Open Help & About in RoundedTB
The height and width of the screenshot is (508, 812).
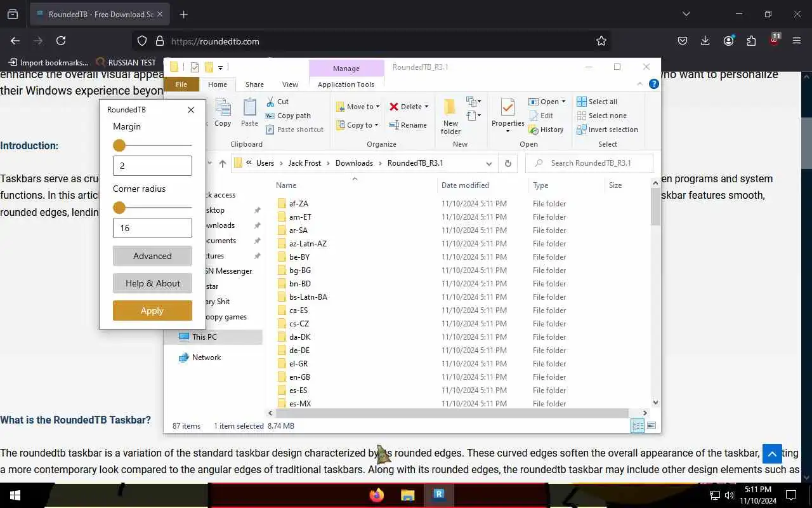152,283
